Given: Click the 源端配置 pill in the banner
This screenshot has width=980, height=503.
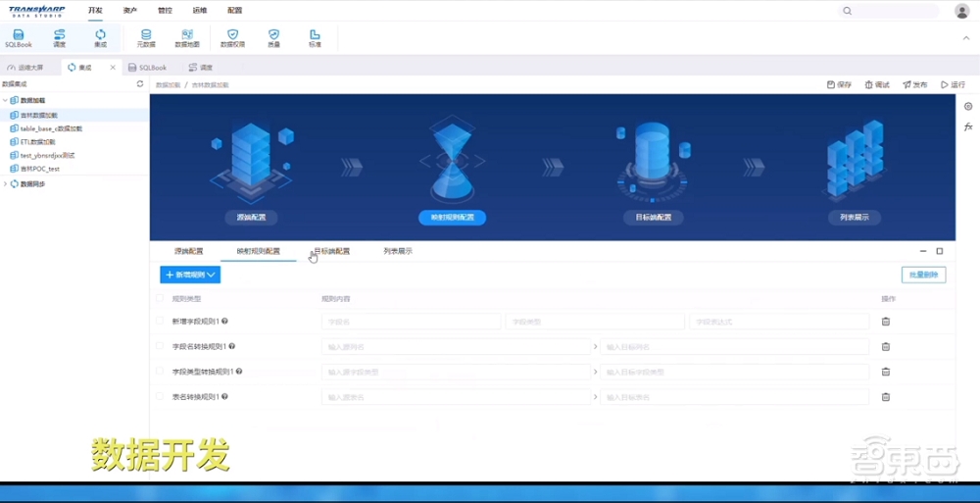Looking at the screenshot, I should (x=251, y=218).
